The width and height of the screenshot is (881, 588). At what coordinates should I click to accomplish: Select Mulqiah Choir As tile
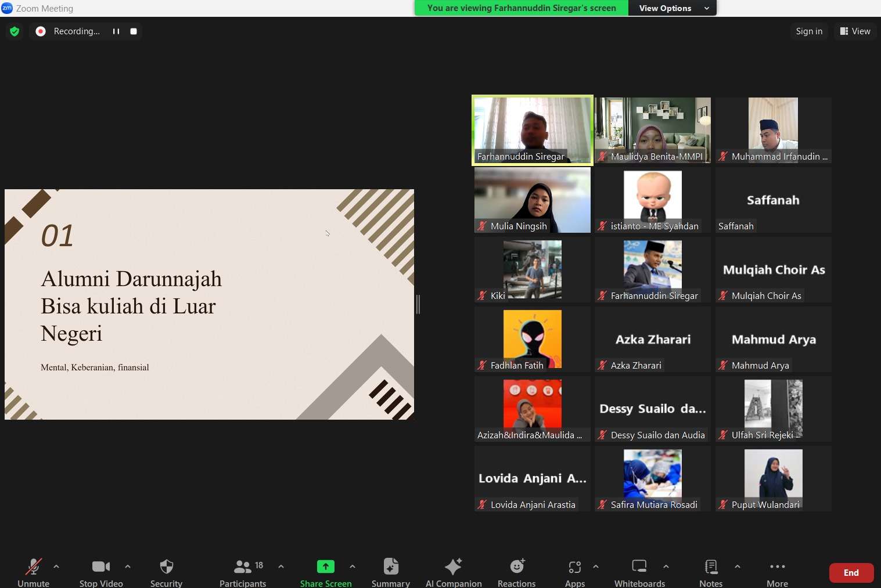[x=774, y=269]
